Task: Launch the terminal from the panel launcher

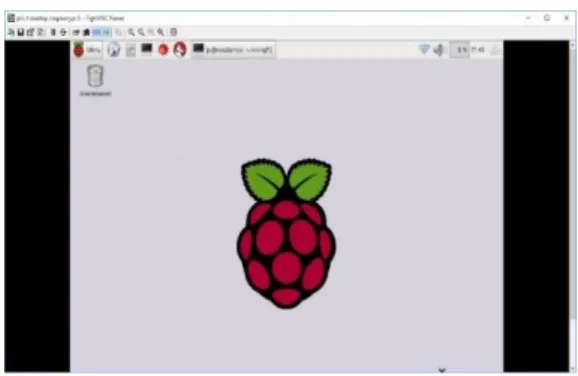Action: [x=147, y=49]
